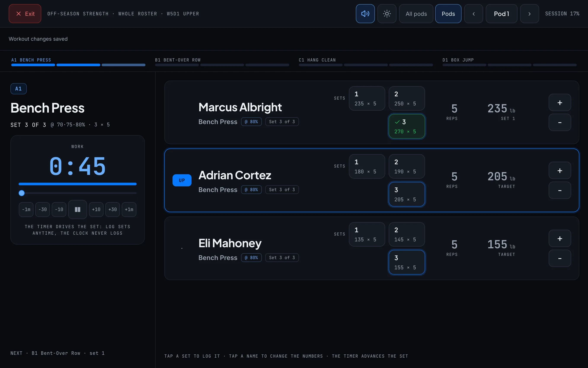Screen dimensions: 588x368
Task: Add one minute to timer
Action: [x=129, y=209]
